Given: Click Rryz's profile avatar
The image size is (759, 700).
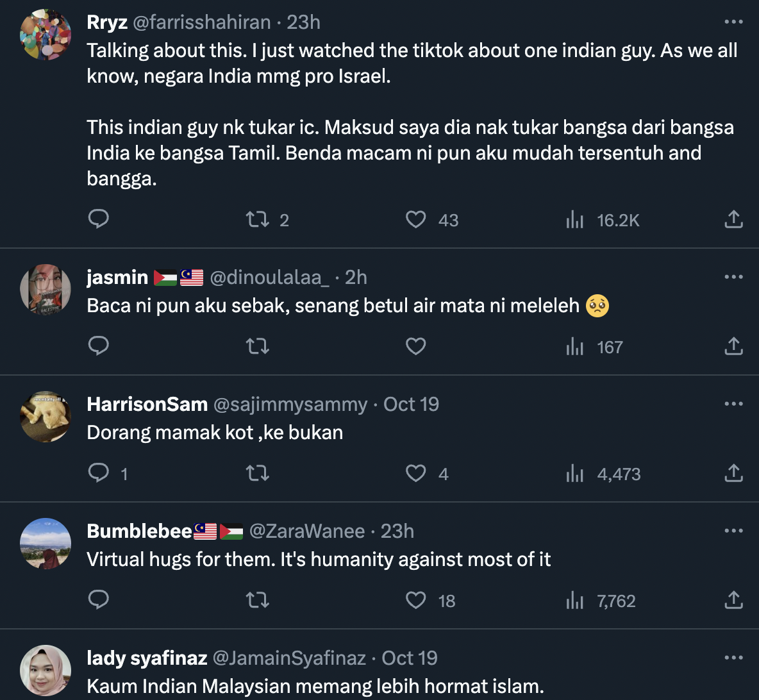Looking at the screenshot, I should pyautogui.click(x=46, y=35).
